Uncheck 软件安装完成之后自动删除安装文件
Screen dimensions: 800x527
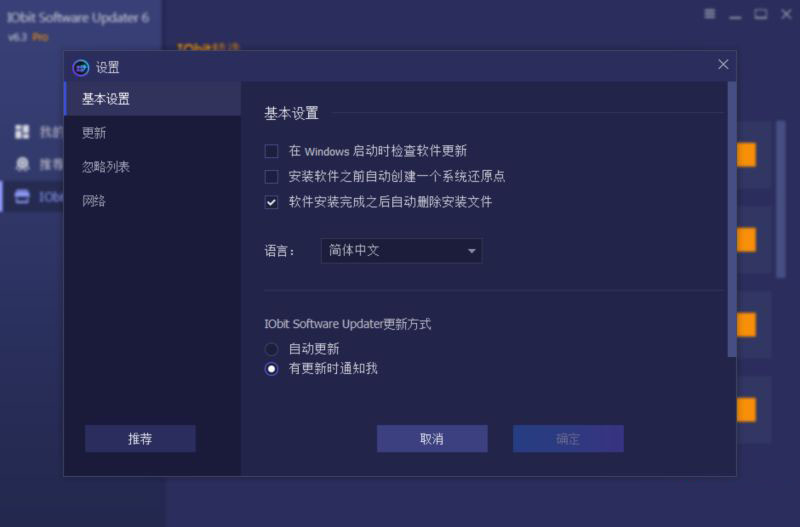(x=271, y=202)
